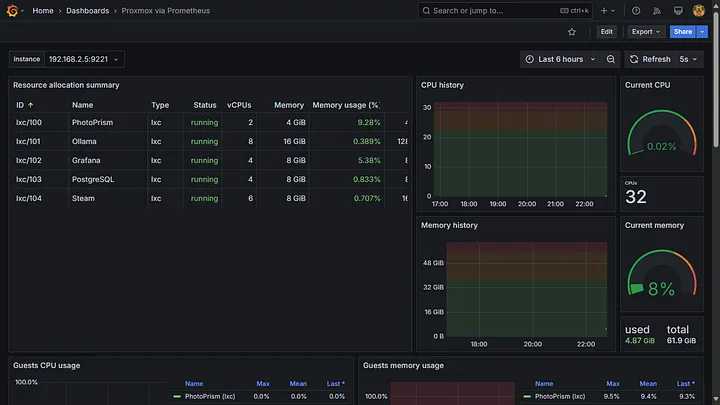Click Guests CPU usage panel title
The width and height of the screenshot is (720, 405).
[x=46, y=366]
